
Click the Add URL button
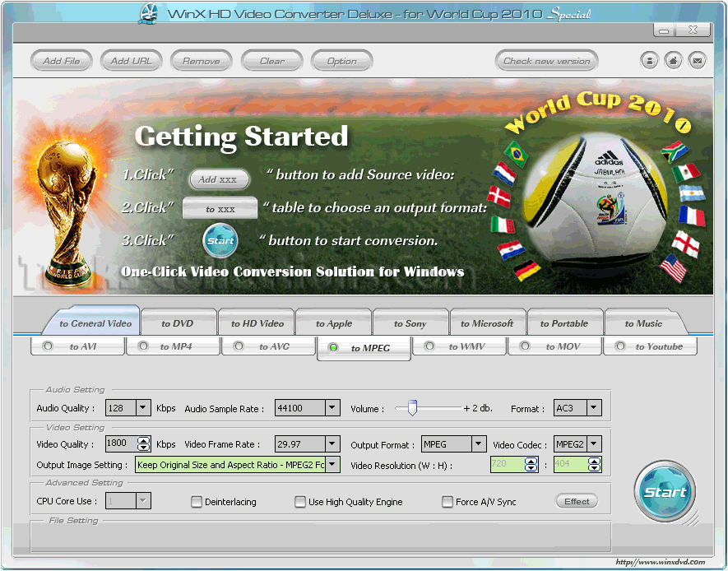pos(131,61)
